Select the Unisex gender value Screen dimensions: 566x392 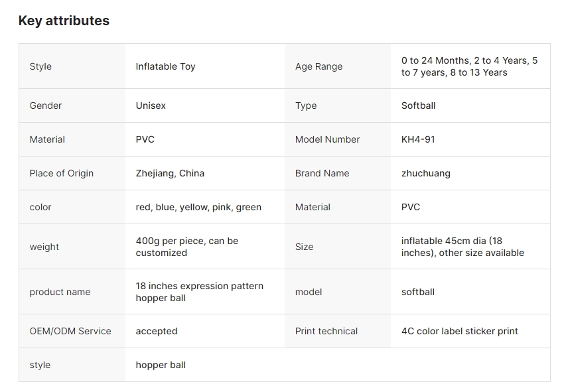[x=151, y=105]
